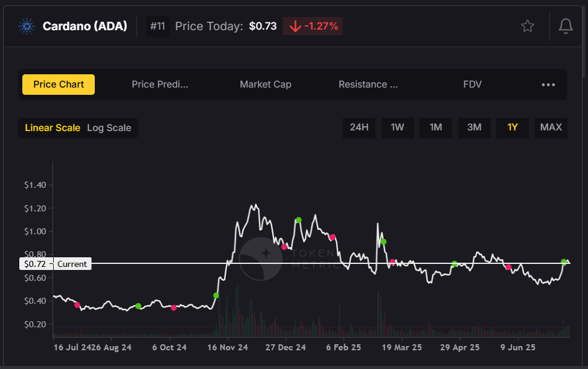View the Price Prediction tab
The height and width of the screenshot is (369, 588).
[x=160, y=85]
